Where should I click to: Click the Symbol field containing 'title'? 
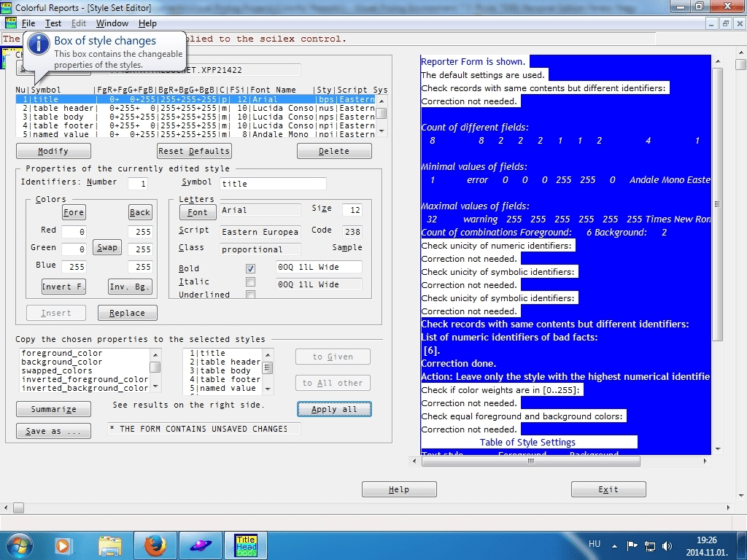pyautogui.click(x=273, y=184)
